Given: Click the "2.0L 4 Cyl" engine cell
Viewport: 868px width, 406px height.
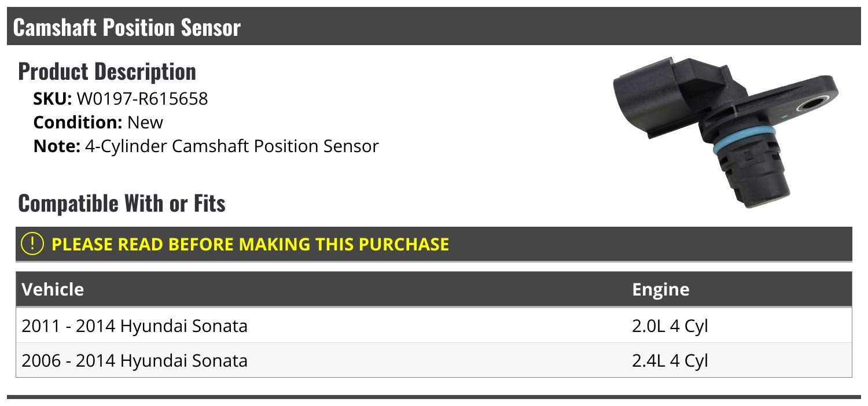Looking at the screenshot, I should coord(670,326).
